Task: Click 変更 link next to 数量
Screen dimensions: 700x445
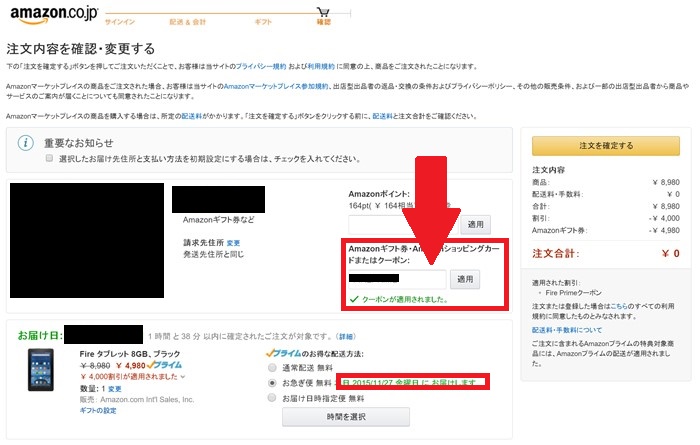Action: (115, 389)
